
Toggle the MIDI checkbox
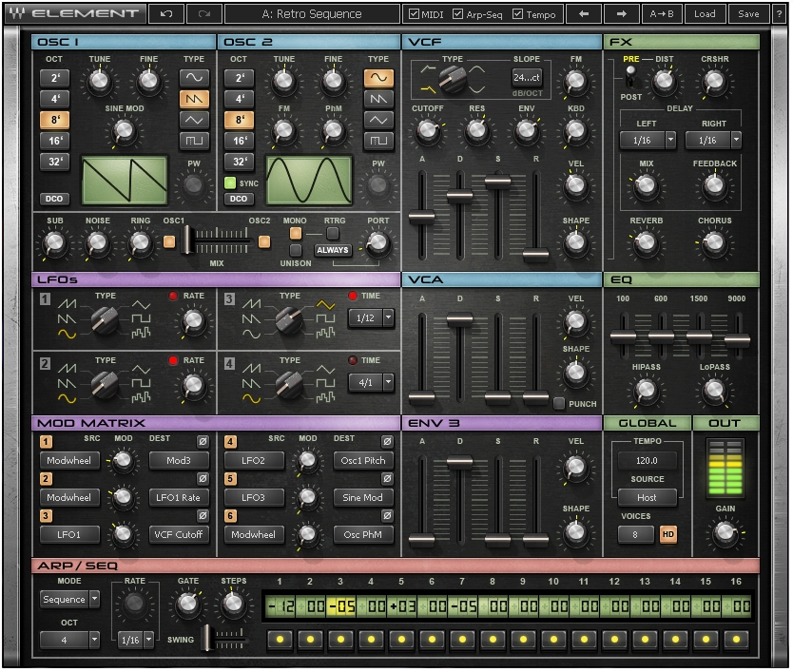click(x=414, y=13)
